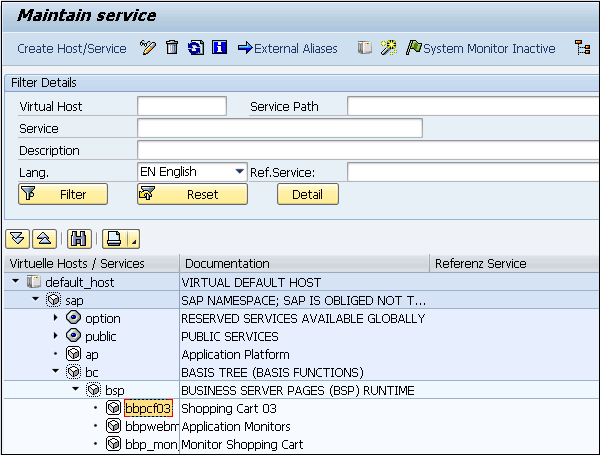Collapse the bsp tree node
This screenshot has width=600, height=455.
coord(75,391)
